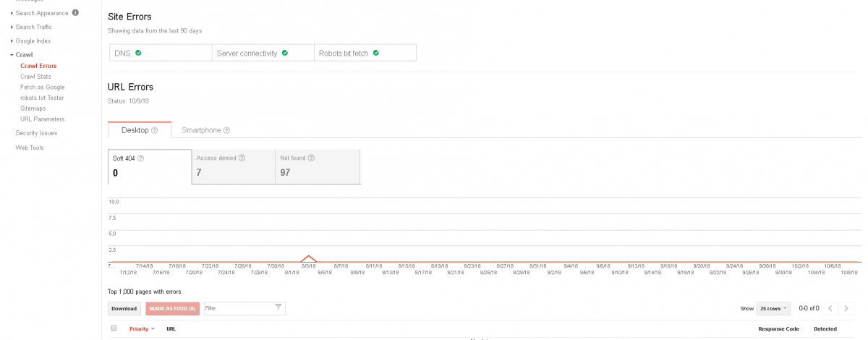Click the Response Code column header

point(778,328)
